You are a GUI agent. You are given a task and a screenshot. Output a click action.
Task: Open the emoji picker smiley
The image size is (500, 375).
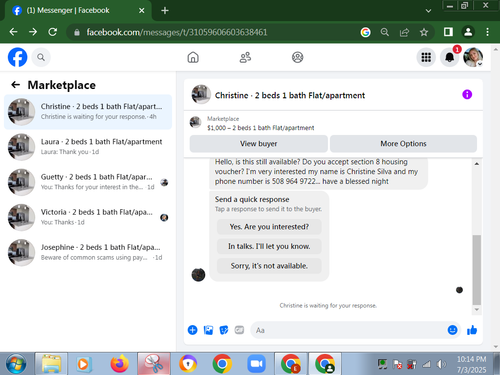click(452, 330)
